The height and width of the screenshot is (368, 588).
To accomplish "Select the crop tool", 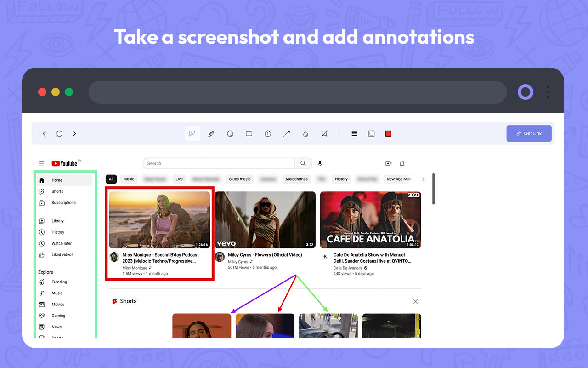I will pos(324,134).
